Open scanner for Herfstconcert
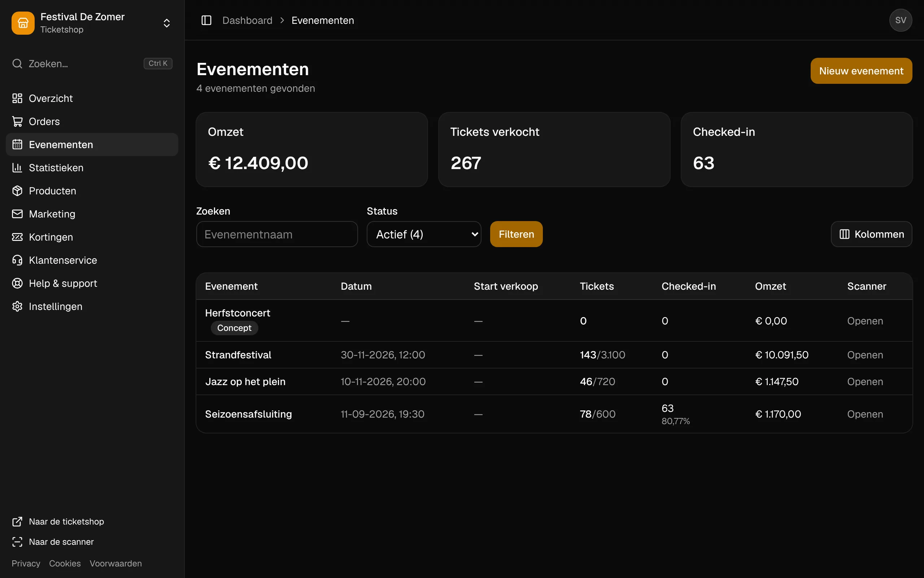The height and width of the screenshot is (578, 924). (x=865, y=321)
